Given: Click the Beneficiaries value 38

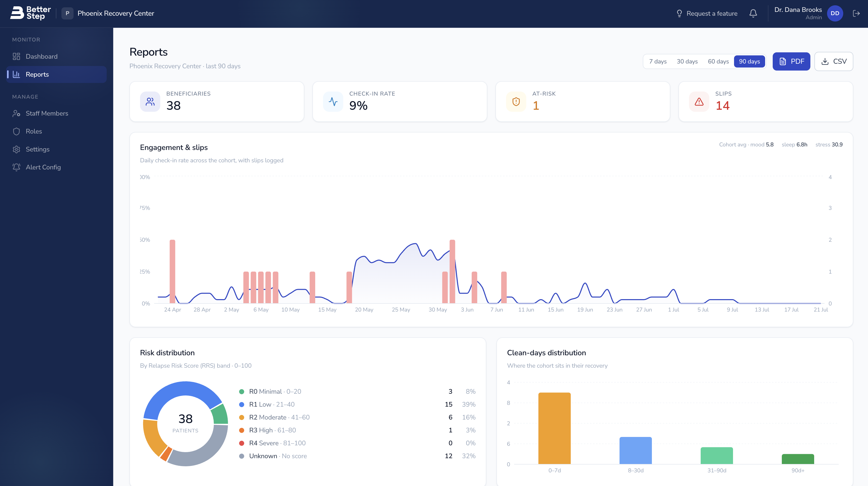Looking at the screenshot, I should click(x=174, y=106).
